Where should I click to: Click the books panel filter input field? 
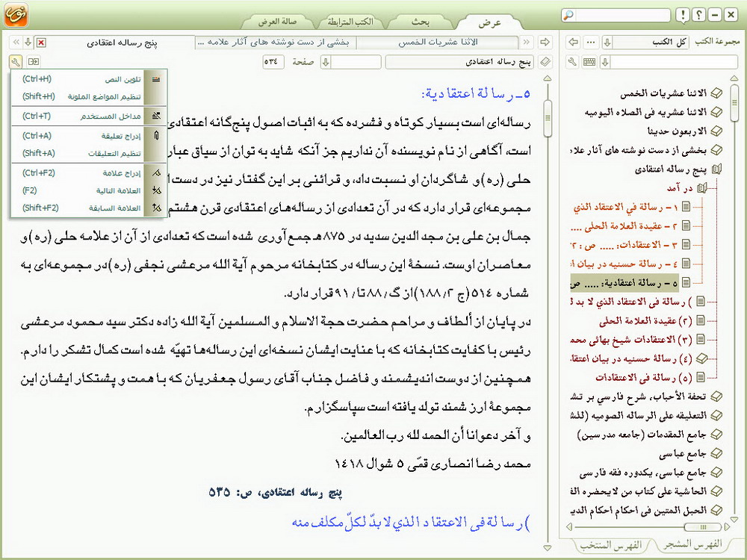[x=674, y=62]
